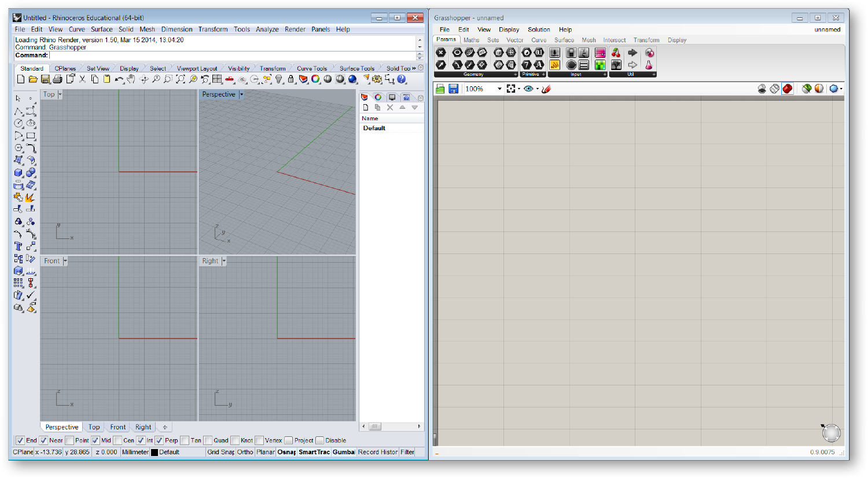Viewport: 868px width, 478px height.
Task: Open the Top viewport menu arrow
Action: [60, 94]
